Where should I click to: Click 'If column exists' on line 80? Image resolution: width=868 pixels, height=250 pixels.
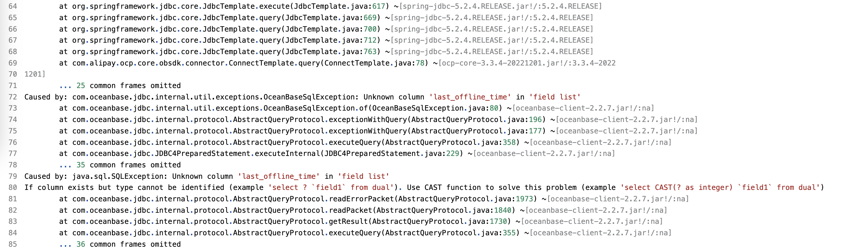point(59,187)
